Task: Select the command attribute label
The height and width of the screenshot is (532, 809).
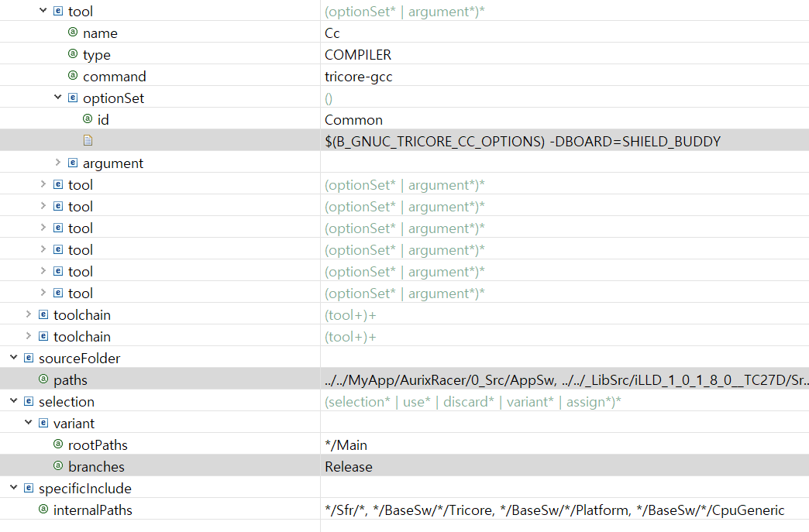Action: pyautogui.click(x=114, y=77)
